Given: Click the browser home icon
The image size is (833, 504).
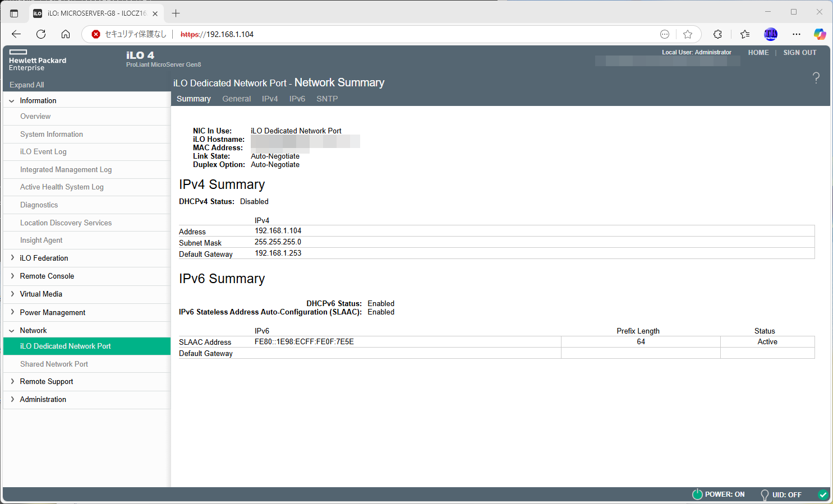Looking at the screenshot, I should [66, 34].
